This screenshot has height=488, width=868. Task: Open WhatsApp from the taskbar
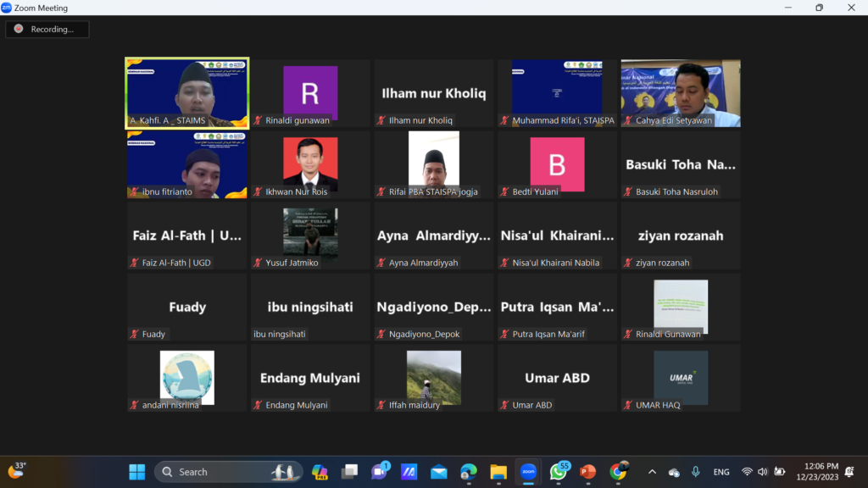pos(558,472)
